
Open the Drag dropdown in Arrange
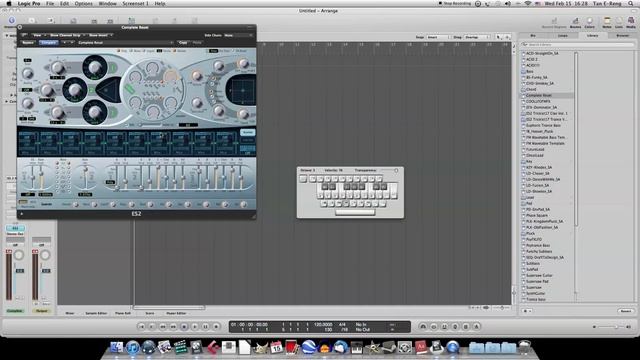[477, 37]
